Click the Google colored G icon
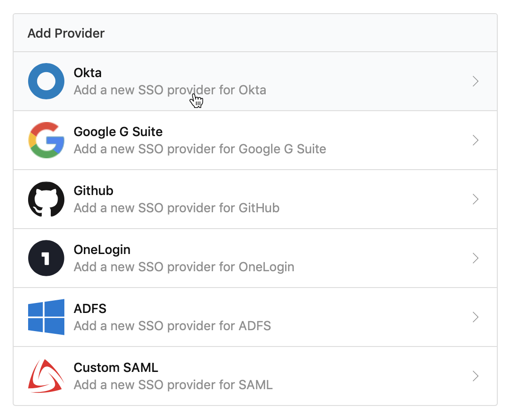510x420 pixels. tap(46, 140)
